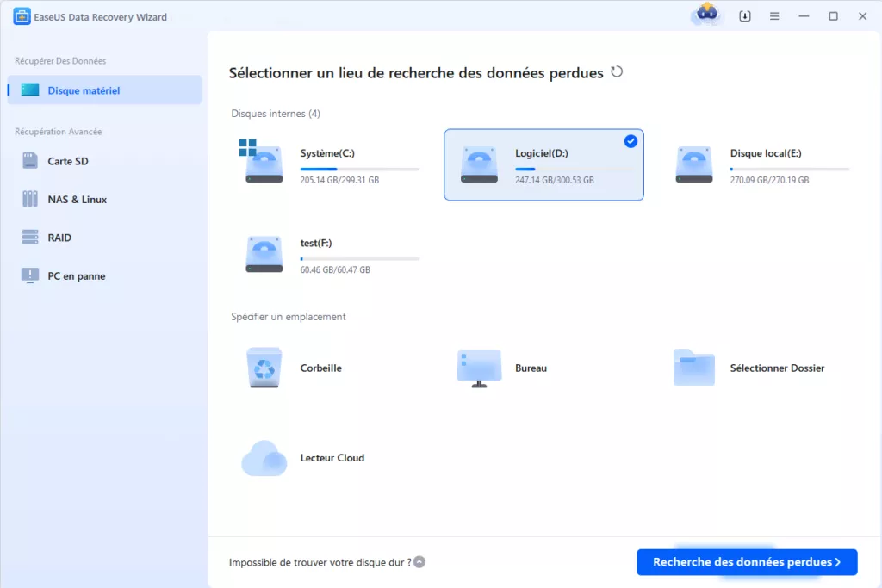This screenshot has height=588, width=882.
Task: Click the Logiciel(D:) usage bar
Action: tap(575, 169)
